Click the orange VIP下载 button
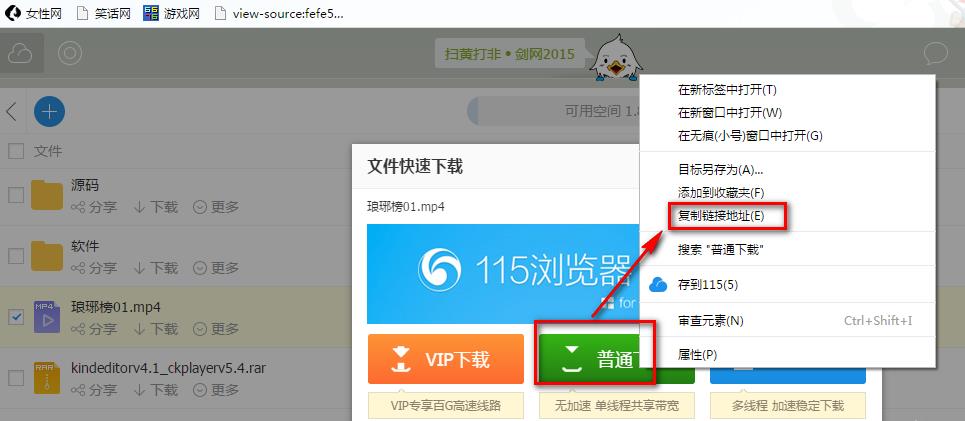The image size is (965, 421). point(446,359)
